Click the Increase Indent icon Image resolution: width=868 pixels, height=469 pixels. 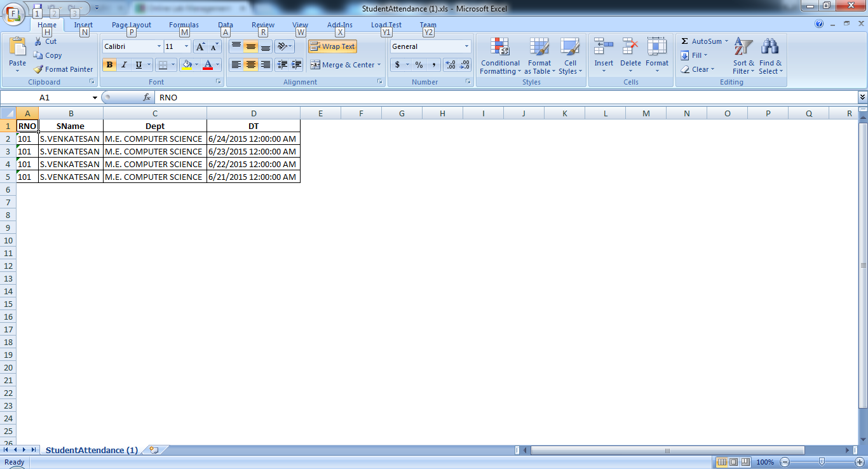coord(296,65)
